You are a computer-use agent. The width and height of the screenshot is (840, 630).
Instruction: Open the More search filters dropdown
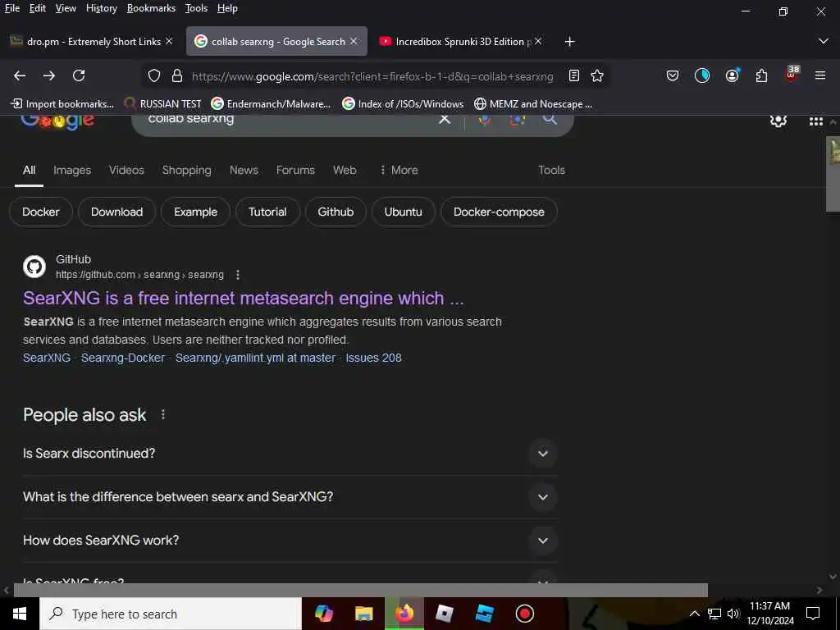[399, 170]
